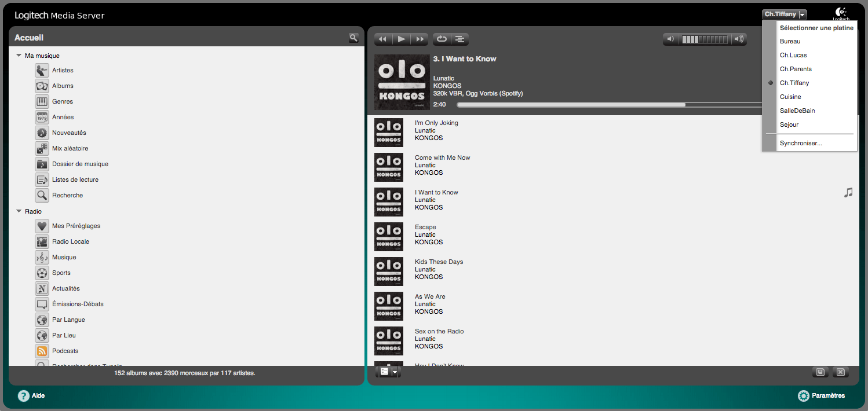Click the Logitech logo icon
868x411 pixels.
point(841,14)
